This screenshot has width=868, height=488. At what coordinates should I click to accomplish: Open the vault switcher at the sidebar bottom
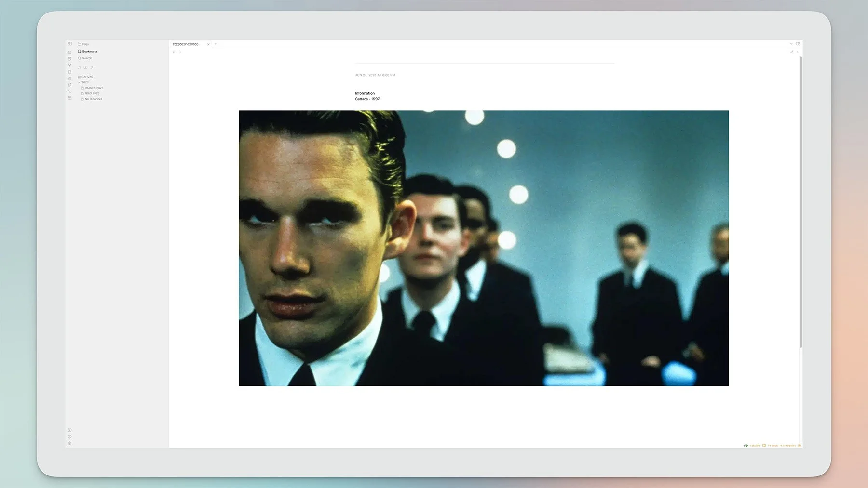click(x=70, y=430)
